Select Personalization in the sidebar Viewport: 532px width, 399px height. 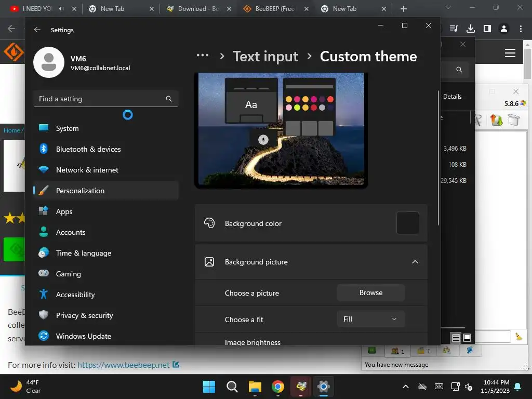point(106,191)
